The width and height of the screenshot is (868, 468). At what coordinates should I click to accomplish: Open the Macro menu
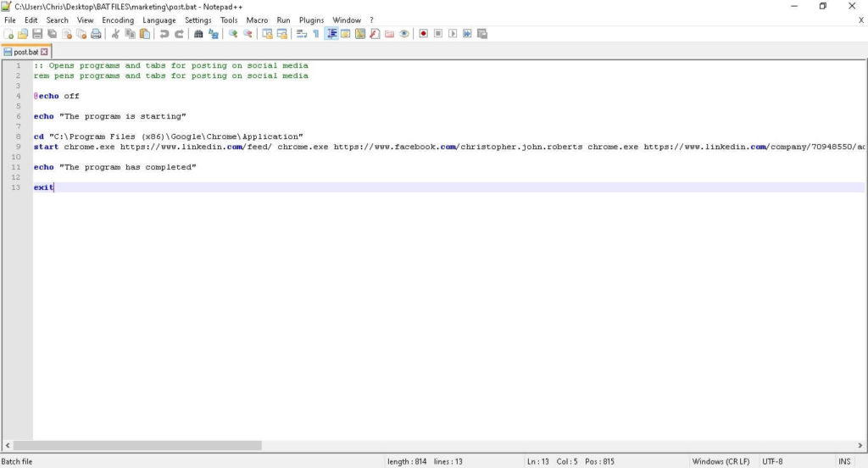click(x=257, y=20)
